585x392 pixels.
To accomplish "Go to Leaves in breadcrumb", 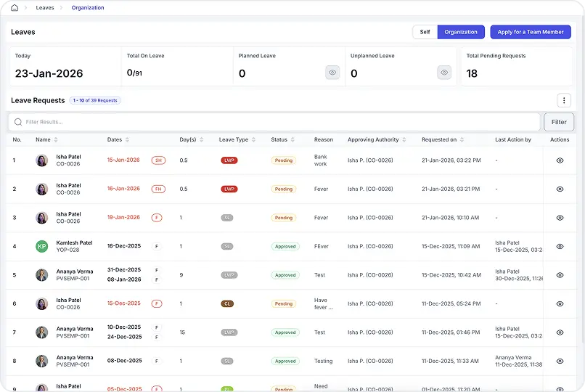I will tap(44, 8).
